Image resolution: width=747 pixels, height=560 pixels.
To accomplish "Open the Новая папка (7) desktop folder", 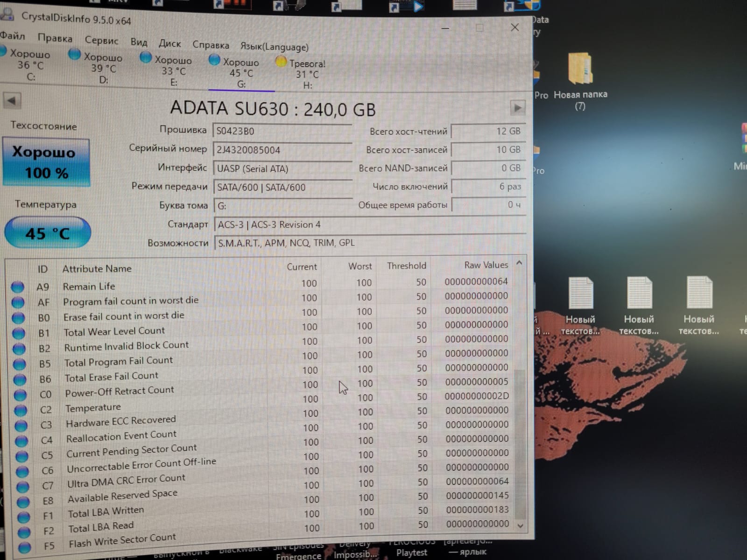I will pos(580,81).
